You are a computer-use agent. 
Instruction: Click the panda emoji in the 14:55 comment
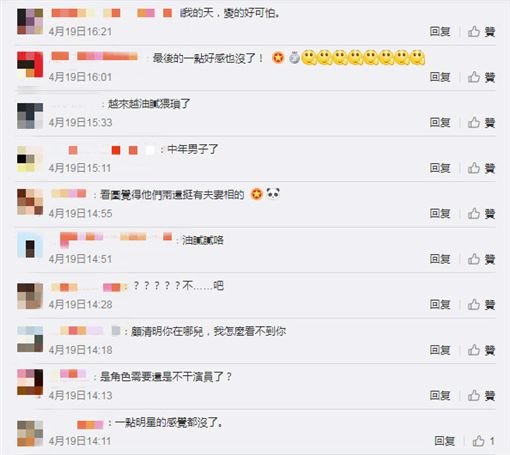(x=273, y=193)
